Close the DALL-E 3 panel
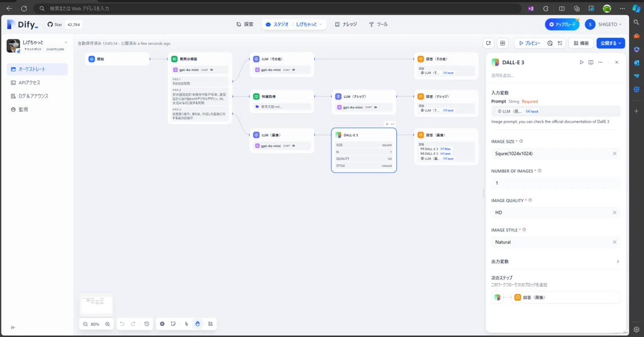 coord(617,62)
